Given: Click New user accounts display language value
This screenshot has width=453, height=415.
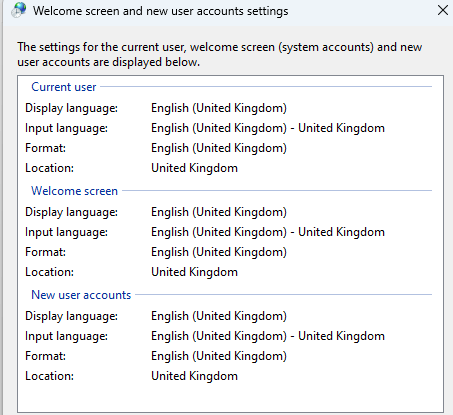Looking at the screenshot, I should (x=219, y=316).
